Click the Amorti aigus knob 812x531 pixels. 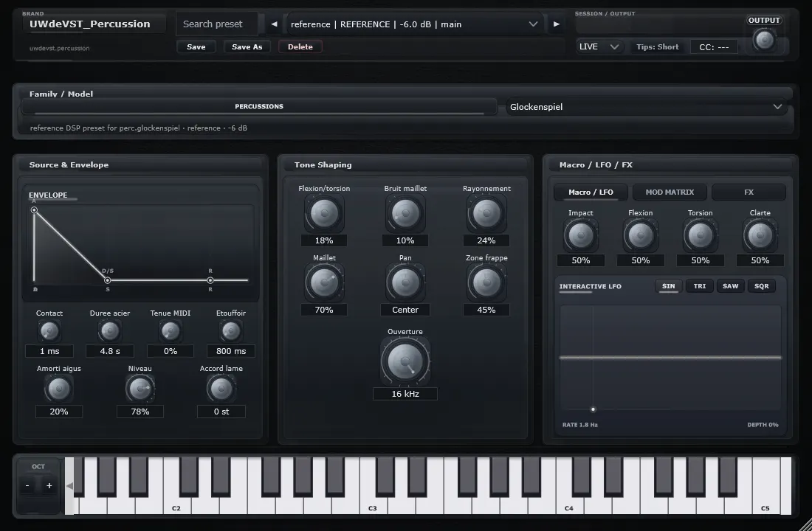point(58,389)
